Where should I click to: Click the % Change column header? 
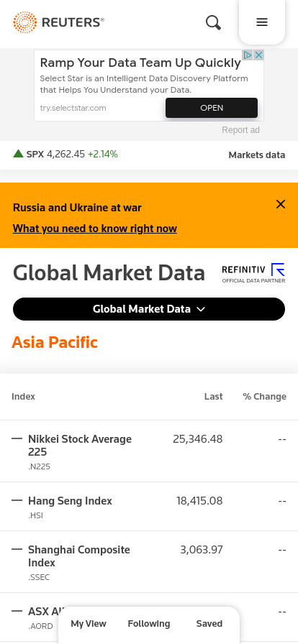265,396
